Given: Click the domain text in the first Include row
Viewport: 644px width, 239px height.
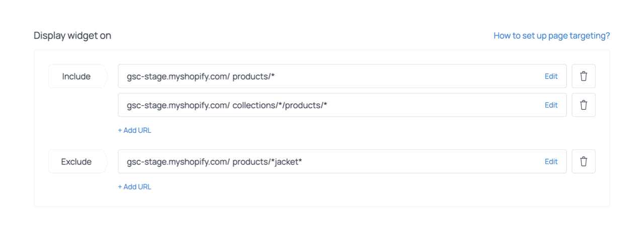Looking at the screenshot, I should coord(178,76).
